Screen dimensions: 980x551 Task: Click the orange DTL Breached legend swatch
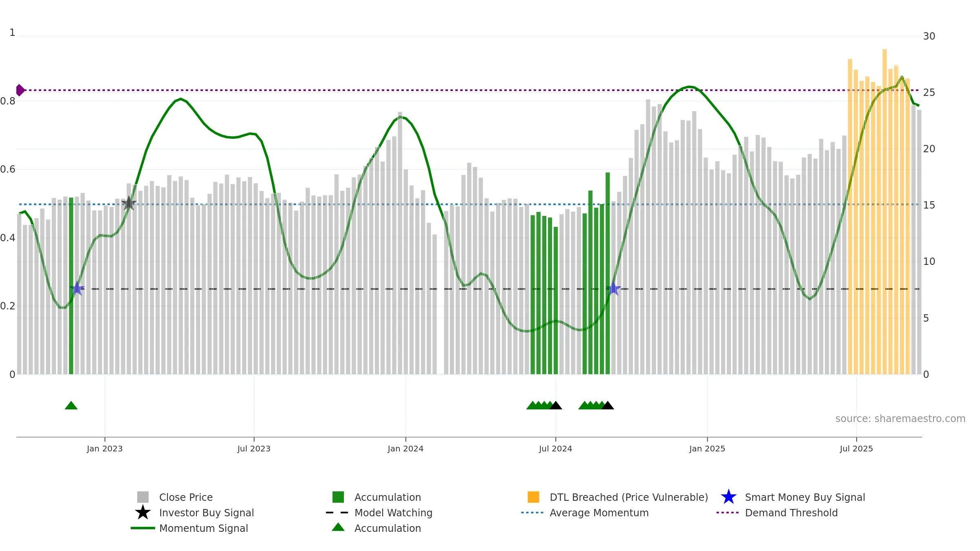(533, 497)
